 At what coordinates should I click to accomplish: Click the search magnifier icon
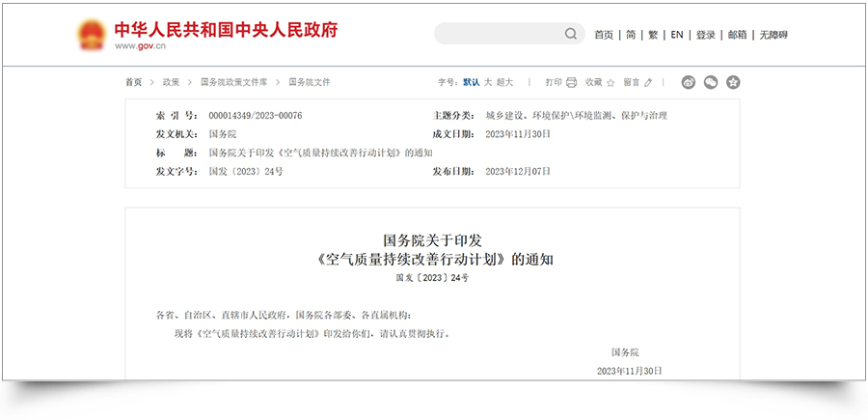coord(570,34)
